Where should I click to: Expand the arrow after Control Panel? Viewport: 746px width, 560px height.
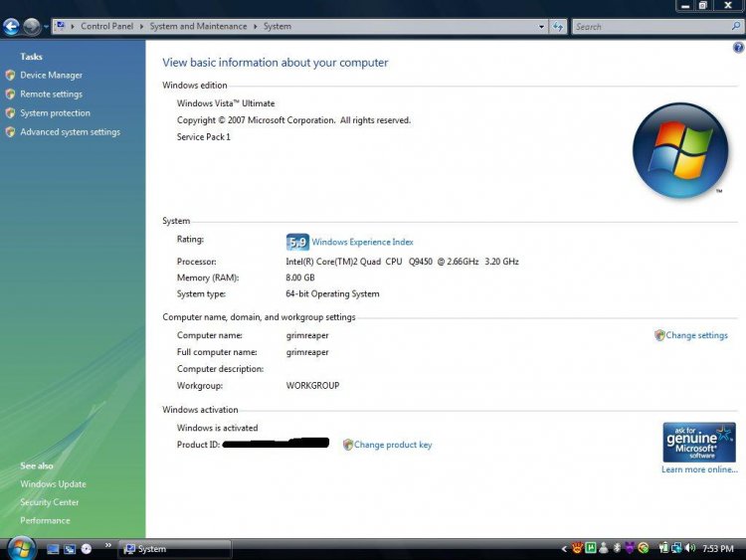[141, 27]
